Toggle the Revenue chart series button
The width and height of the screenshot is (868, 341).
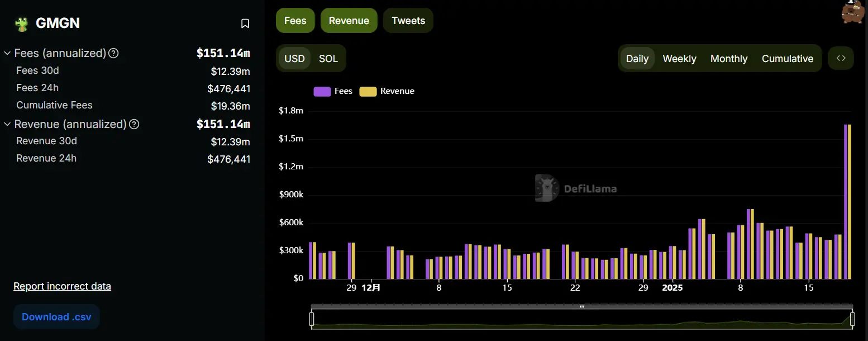[x=349, y=21]
